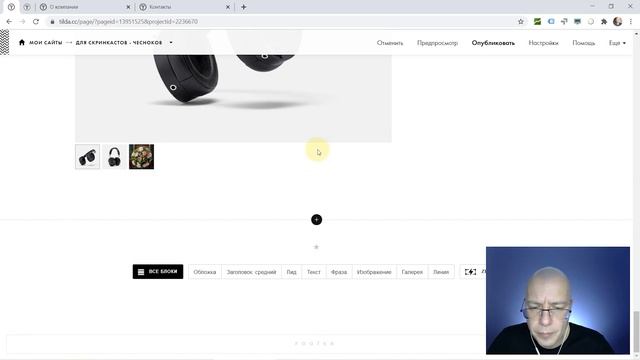The image size is (640, 360).
Task: Add a «Линия» block
Action: [441, 272]
